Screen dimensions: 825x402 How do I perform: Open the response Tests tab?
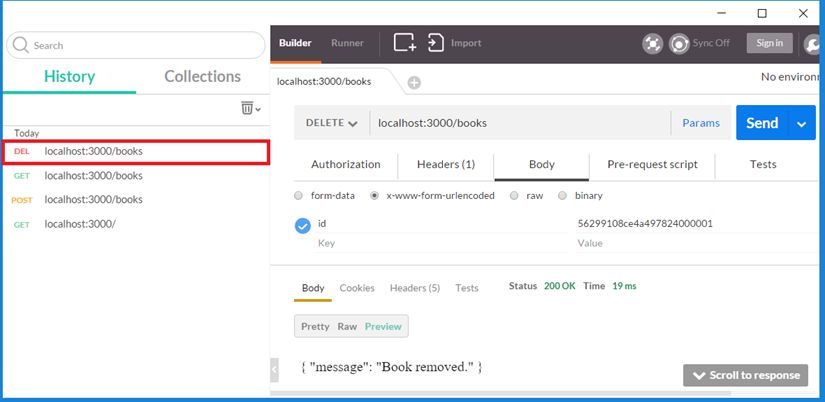pos(467,288)
